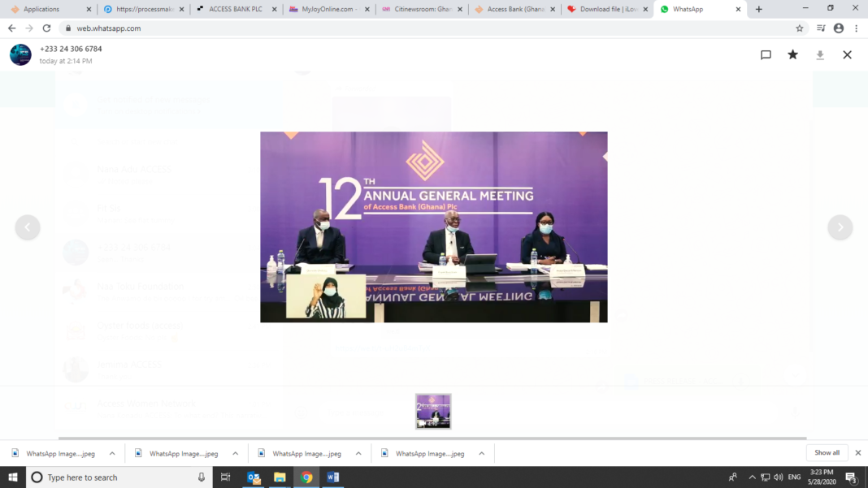Switch to the ACCESS BANK PLC tab
Viewport: 868px width, 488px height.
[x=235, y=9]
